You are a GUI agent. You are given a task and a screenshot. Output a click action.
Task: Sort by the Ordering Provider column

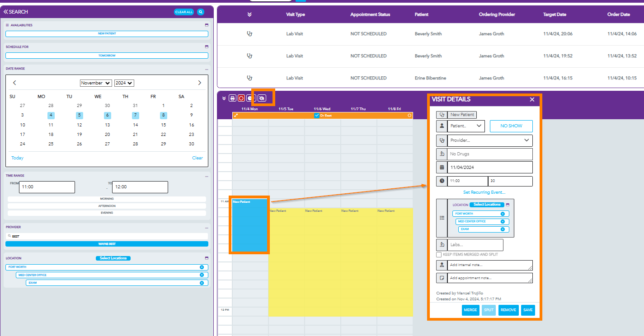497,14
